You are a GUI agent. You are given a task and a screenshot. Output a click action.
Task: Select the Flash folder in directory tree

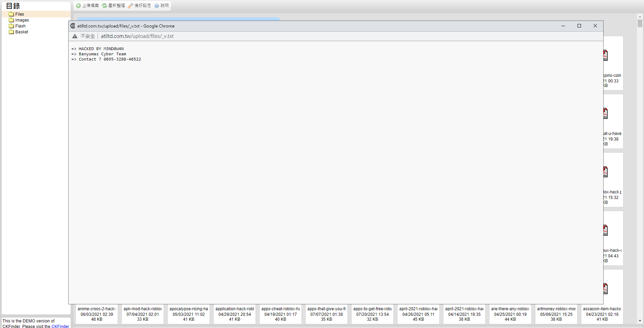[x=20, y=26]
